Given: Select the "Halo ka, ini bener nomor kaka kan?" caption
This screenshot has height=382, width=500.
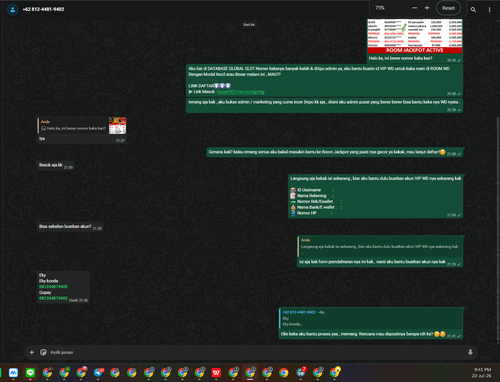Looking at the screenshot, I should coord(401,58).
